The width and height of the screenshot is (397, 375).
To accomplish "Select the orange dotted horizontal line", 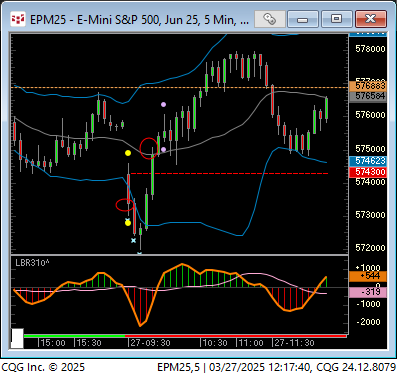I will click(x=180, y=87).
